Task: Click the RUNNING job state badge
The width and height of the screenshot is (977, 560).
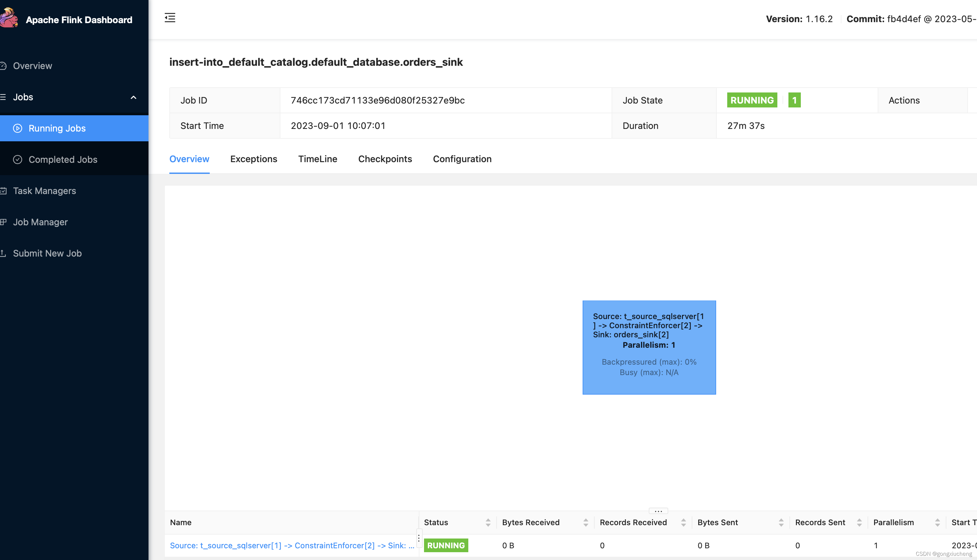Action: [751, 100]
